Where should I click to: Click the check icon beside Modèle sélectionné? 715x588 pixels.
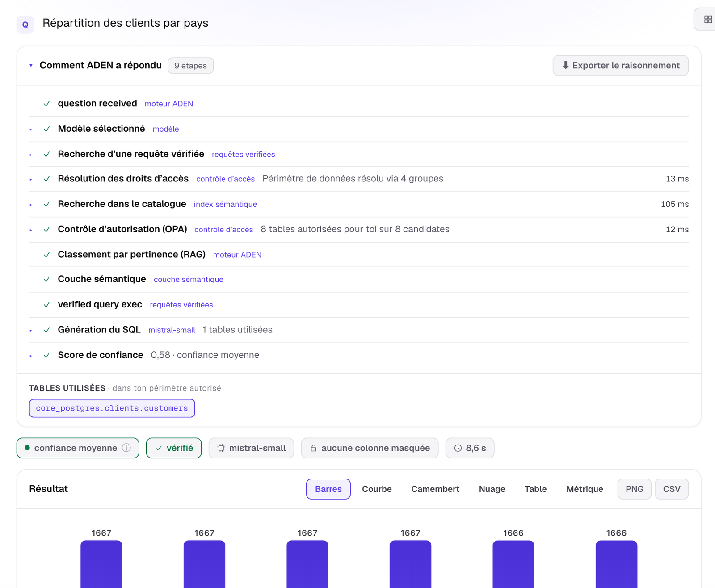coord(46,129)
